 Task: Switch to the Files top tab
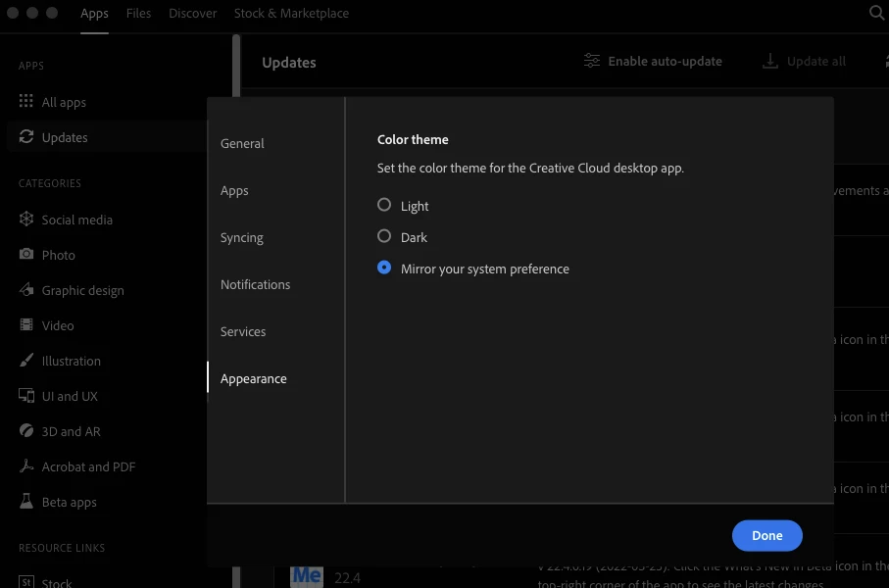click(x=138, y=13)
